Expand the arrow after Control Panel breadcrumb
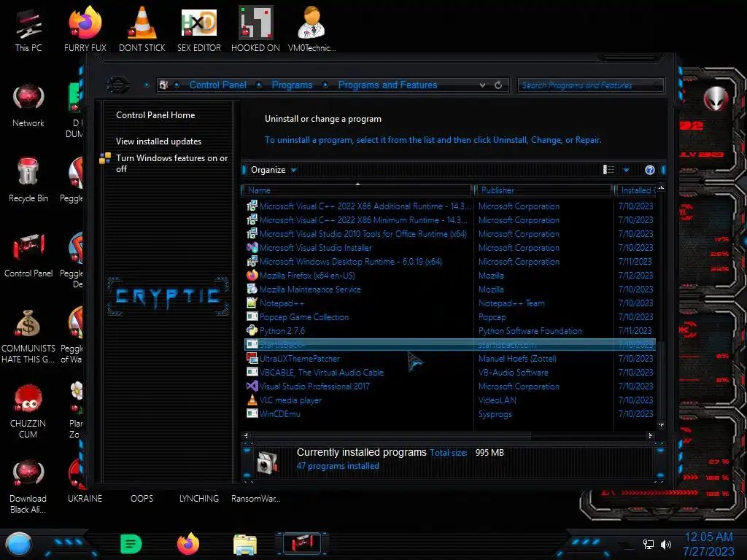Screen dimensions: 747x560 point(259,85)
